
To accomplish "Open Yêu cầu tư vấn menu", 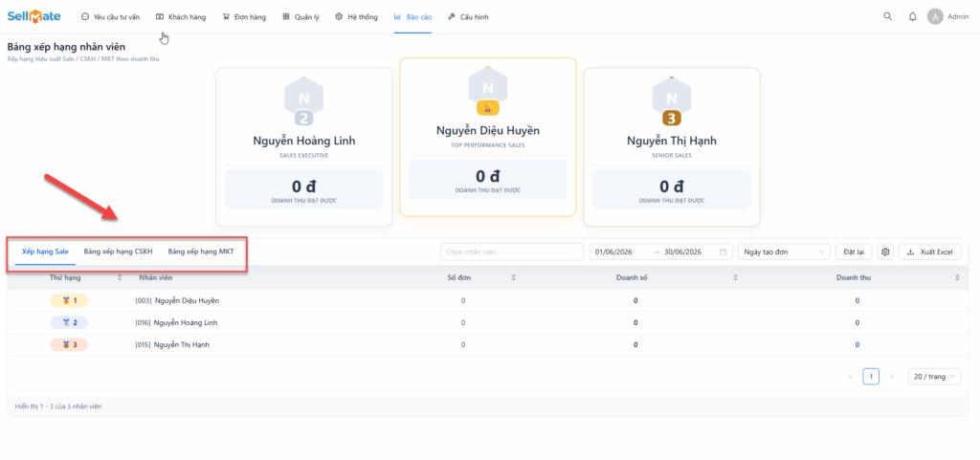I will coord(111,17).
